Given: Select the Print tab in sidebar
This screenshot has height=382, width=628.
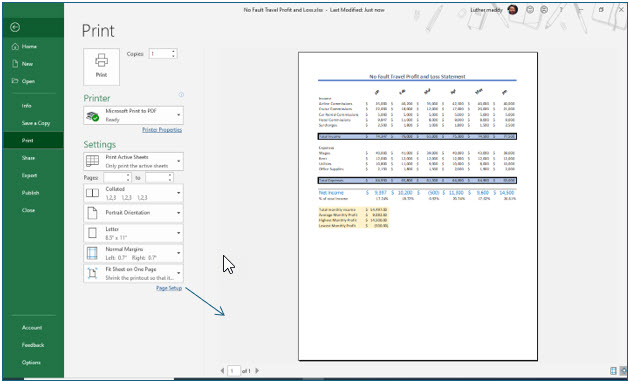Looking at the screenshot, I should (x=33, y=141).
